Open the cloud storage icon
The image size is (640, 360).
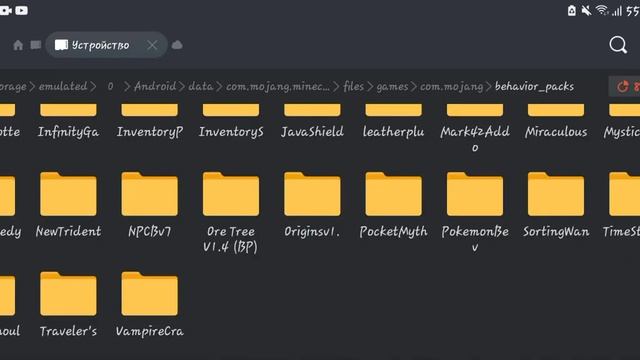click(177, 45)
